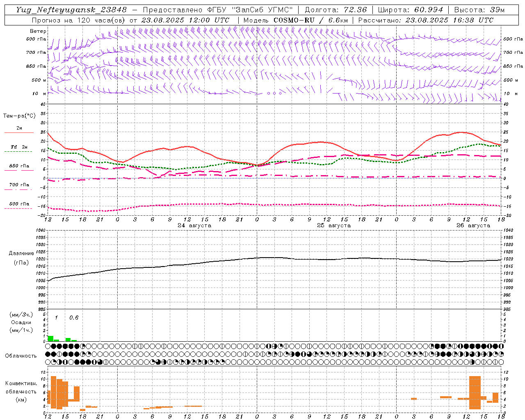Image resolution: width=525 pixels, height=420 pixels.
Task: Click the forecast start 23.08.2025 12:00 UTC
Action: tap(185, 20)
